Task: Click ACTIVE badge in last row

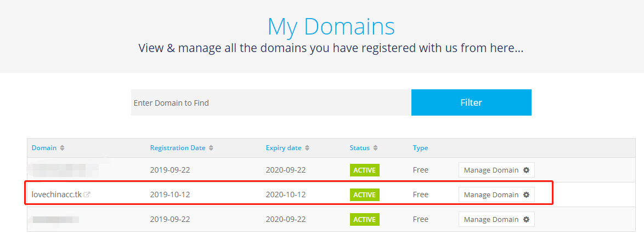Action: click(x=365, y=219)
